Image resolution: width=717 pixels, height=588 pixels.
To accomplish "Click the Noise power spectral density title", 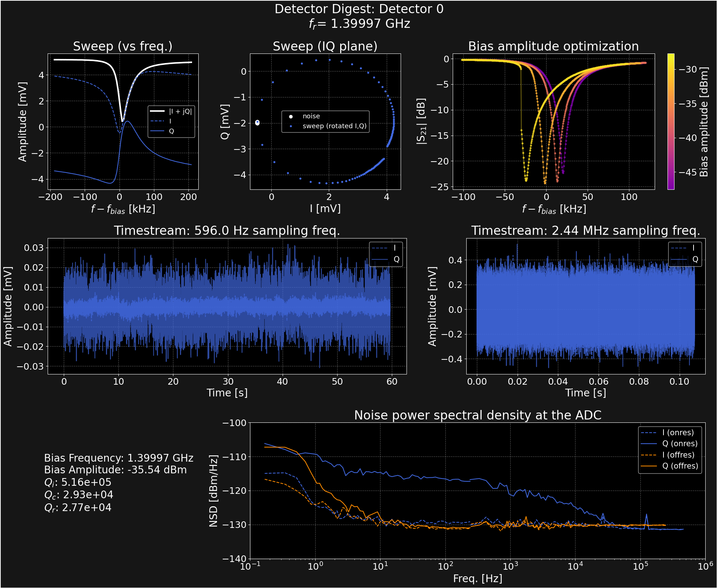I will click(x=477, y=415).
